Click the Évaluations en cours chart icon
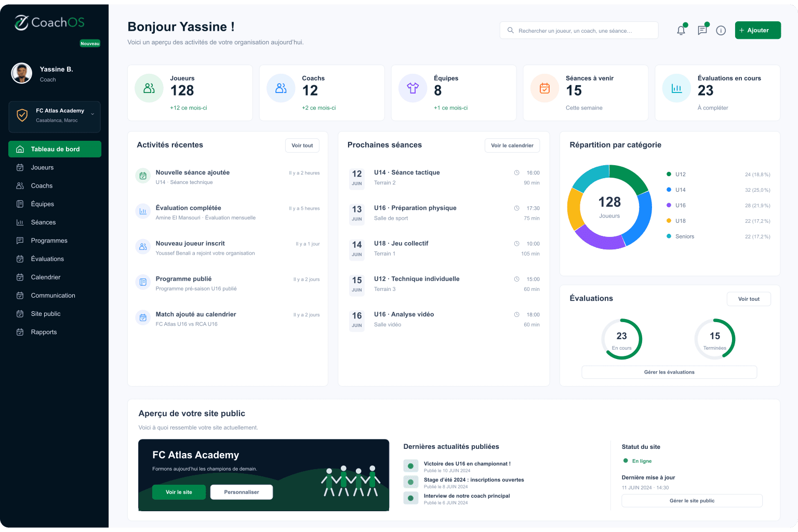This screenshot has width=798, height=532. pos(677,88)
